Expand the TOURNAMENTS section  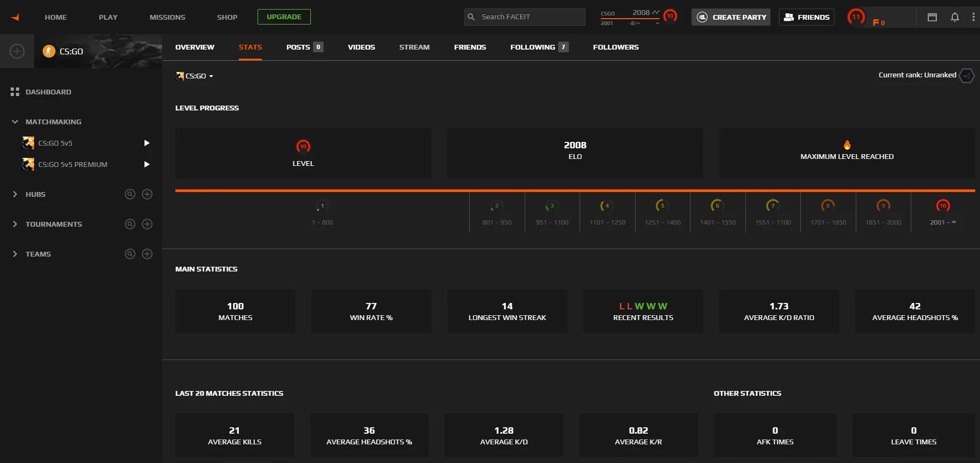pos(15,224)
